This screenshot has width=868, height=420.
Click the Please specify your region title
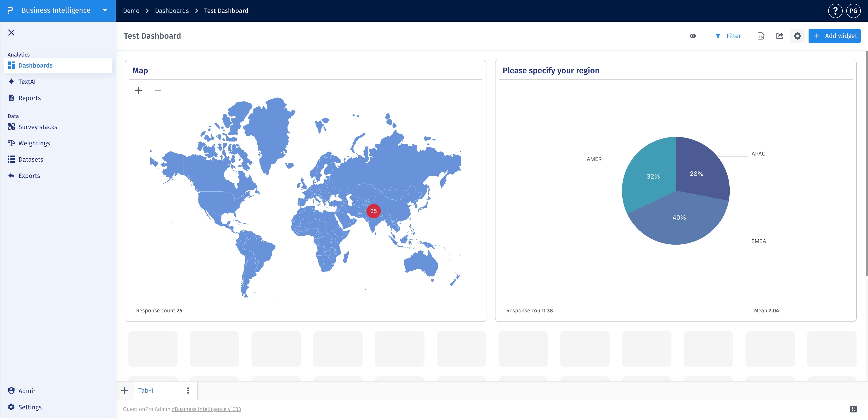click(551, 71)
